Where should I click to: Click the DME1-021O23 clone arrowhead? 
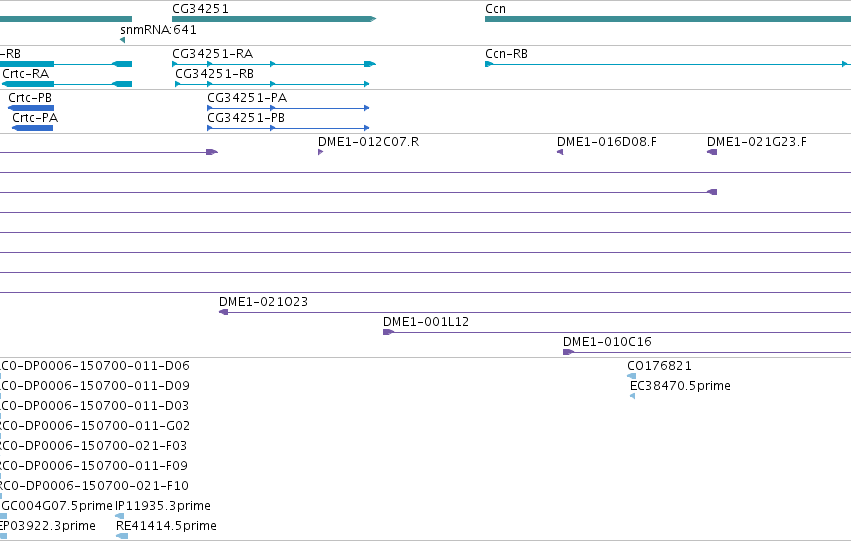click(x=224, y=312)
